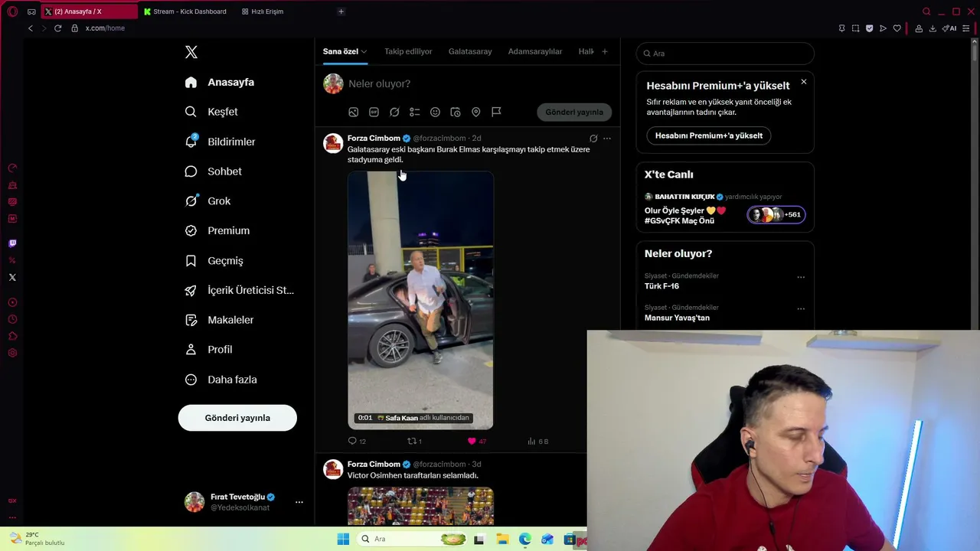Add a poll to the new post
The height and width of the screenshot is (551, 980).
tap(414, 112)
